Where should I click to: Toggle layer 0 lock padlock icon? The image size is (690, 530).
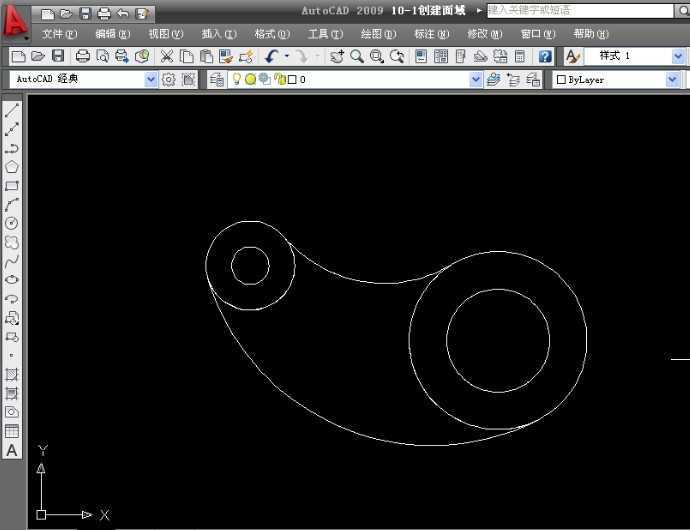(279, 79)
